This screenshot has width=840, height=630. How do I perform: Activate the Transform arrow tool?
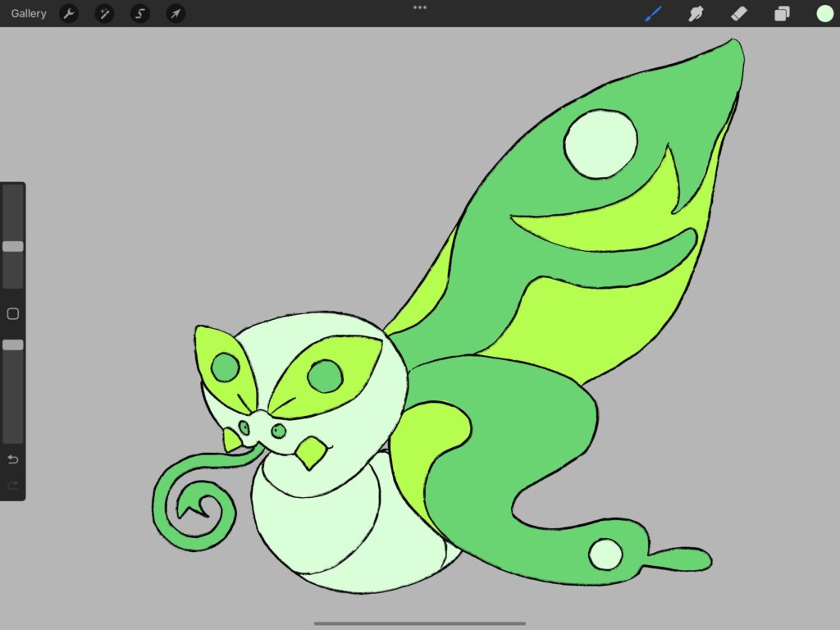[x=176, y=13]
